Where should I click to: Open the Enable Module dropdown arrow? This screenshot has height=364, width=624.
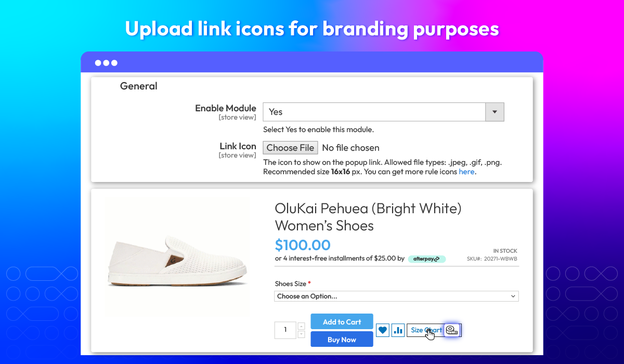495,112
